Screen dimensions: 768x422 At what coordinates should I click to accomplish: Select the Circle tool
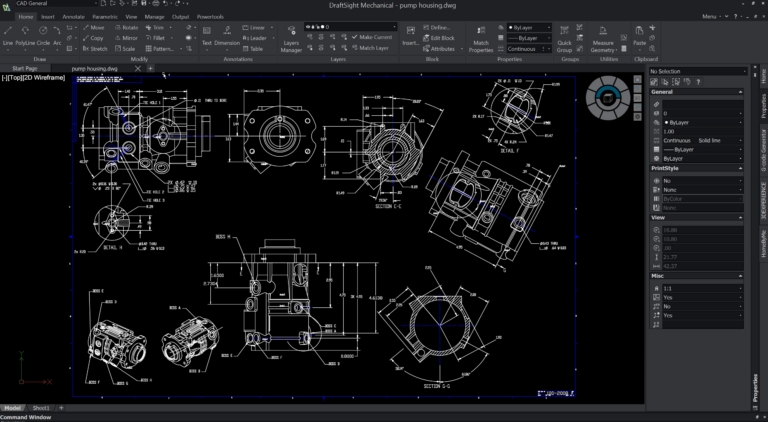pyautogui.click(x=43, y=36)
